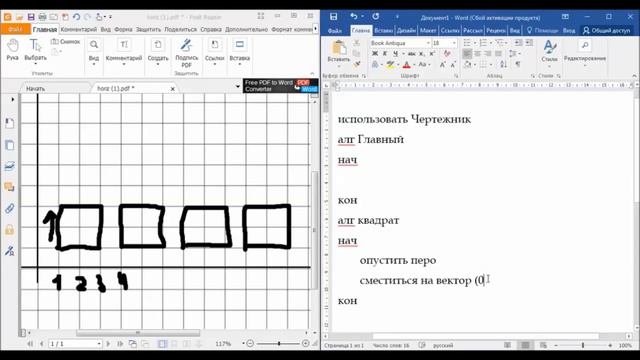
Task: Redo the action in Word
Action: [x=376, y=17]
